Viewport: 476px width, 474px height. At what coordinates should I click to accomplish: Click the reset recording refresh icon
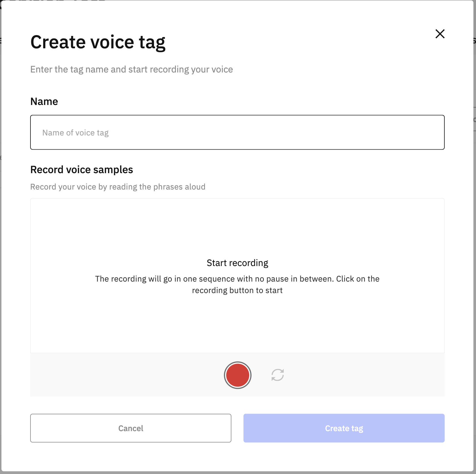(x=278, y=375)
